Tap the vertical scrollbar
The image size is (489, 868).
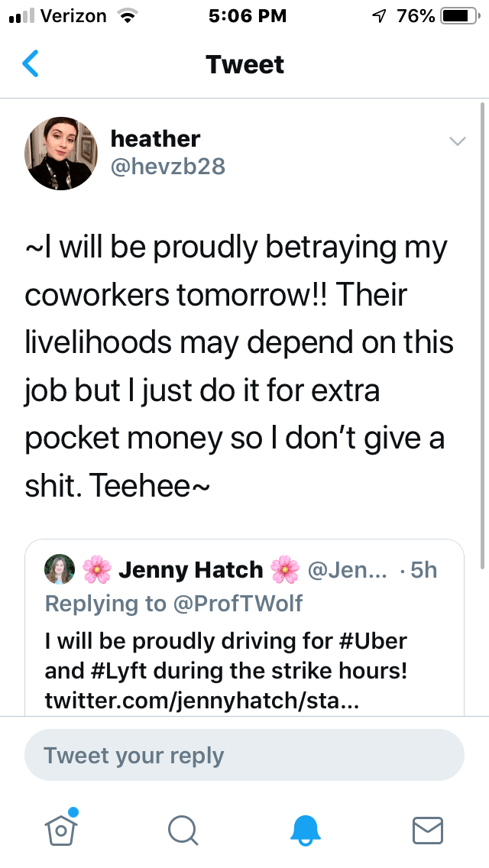481,336
